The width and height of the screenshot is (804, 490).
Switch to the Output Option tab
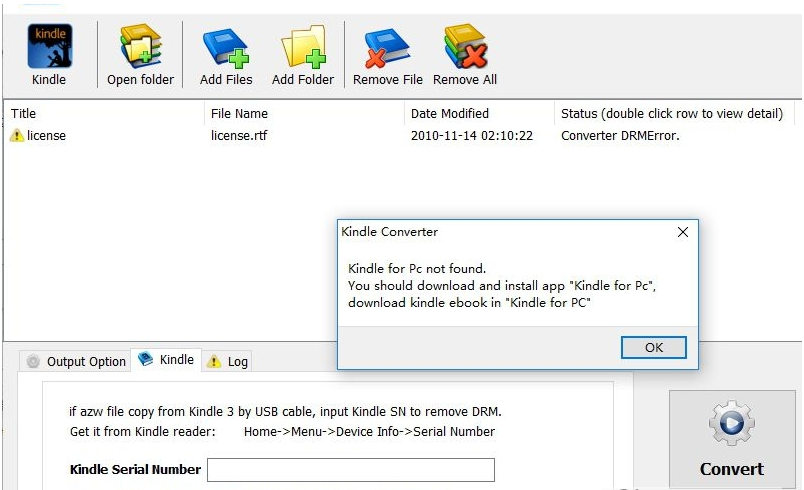coord(75,361)
